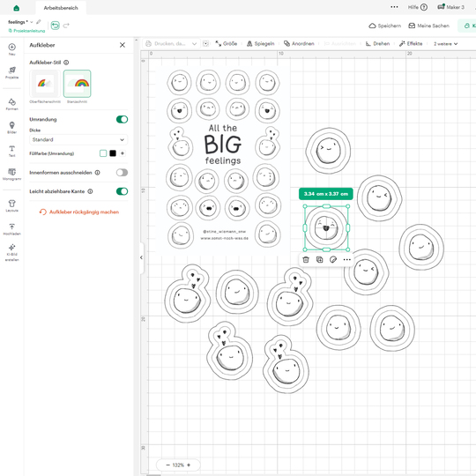476x476 pixels.
Task: Open the Monogramm tool
Action: (11, 175)
